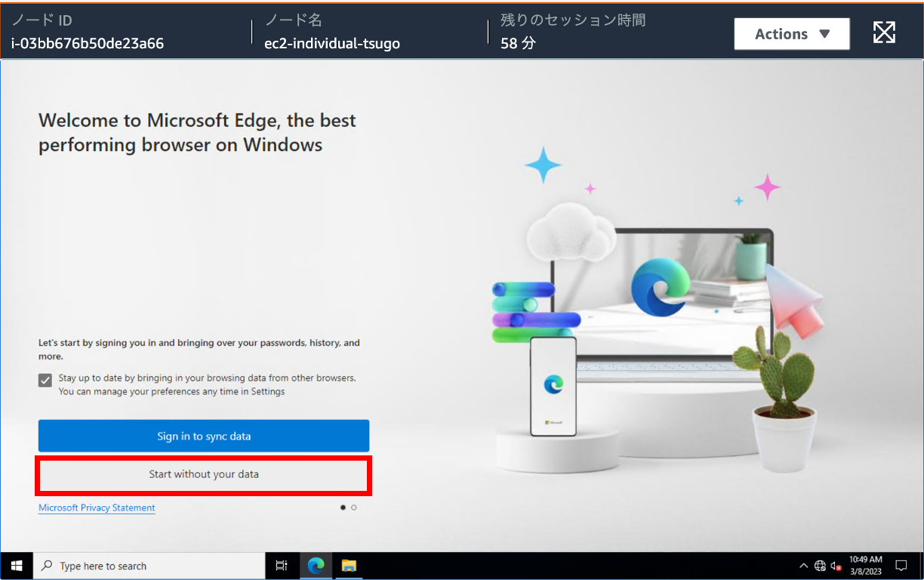
Task: Click the muted volume icon in system tray
Action: pos(835,565)
